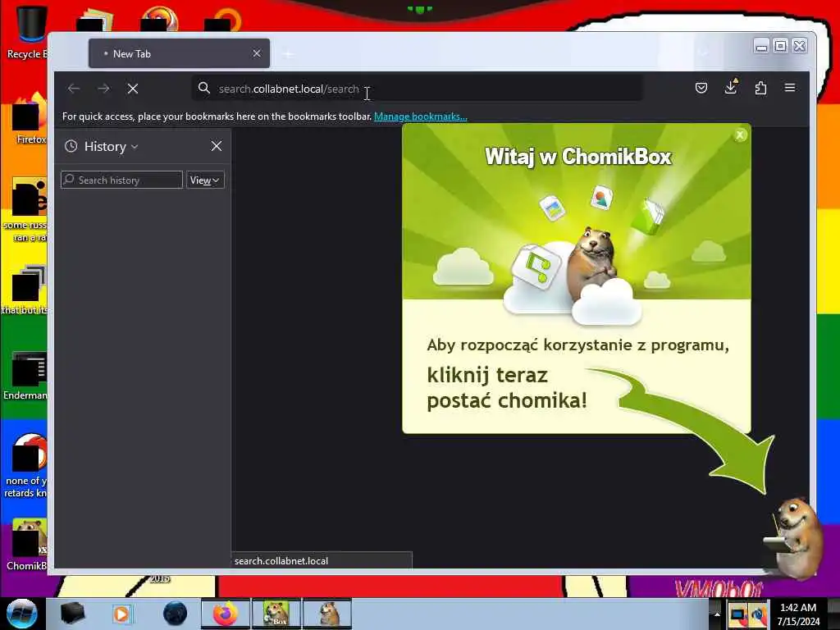
Task: Click the Firefox back arrow button
Action: pos(74,89)
